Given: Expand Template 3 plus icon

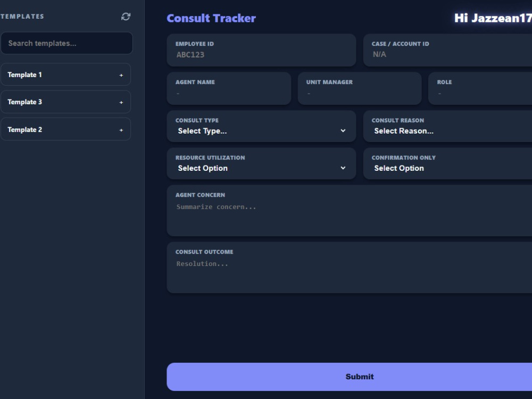Looking at the screenshot, I should coord(121,103).
